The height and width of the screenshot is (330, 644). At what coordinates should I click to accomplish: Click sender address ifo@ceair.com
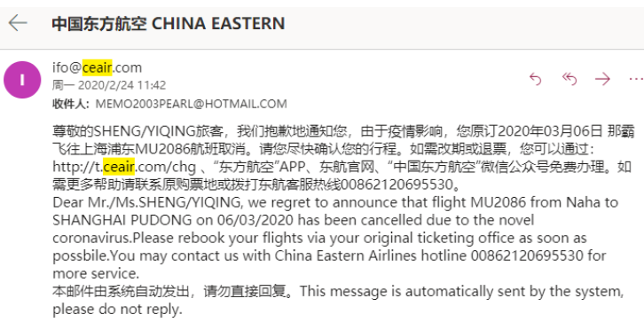point(97,67)
